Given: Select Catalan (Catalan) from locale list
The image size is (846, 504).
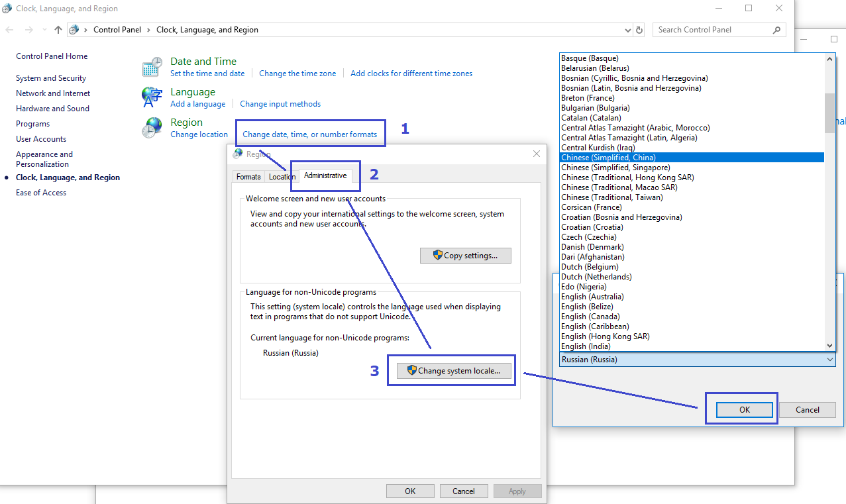Looking at the screenshot, I should pos(692,118).
